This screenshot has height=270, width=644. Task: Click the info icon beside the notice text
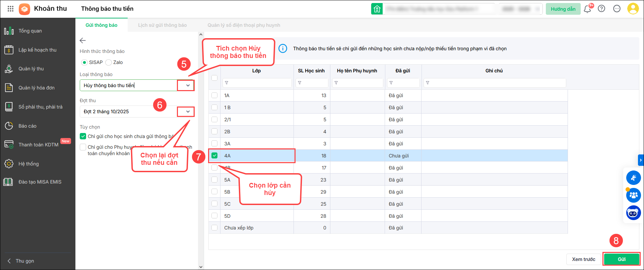pyautogui.click(x=283, y=49)
